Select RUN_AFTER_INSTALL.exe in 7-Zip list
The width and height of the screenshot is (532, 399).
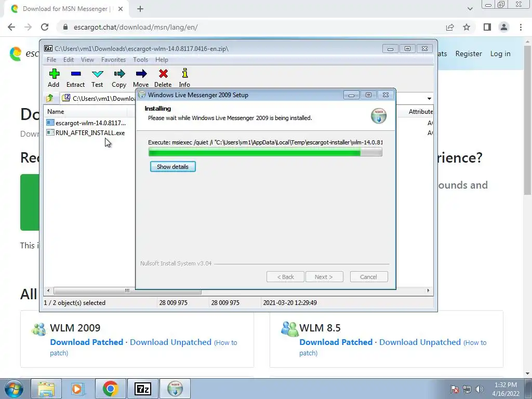click(x=86, y=132)
